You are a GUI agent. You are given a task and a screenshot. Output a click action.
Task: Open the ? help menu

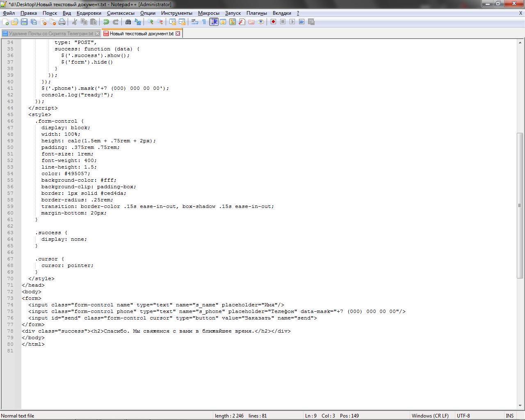coord(298,13)
